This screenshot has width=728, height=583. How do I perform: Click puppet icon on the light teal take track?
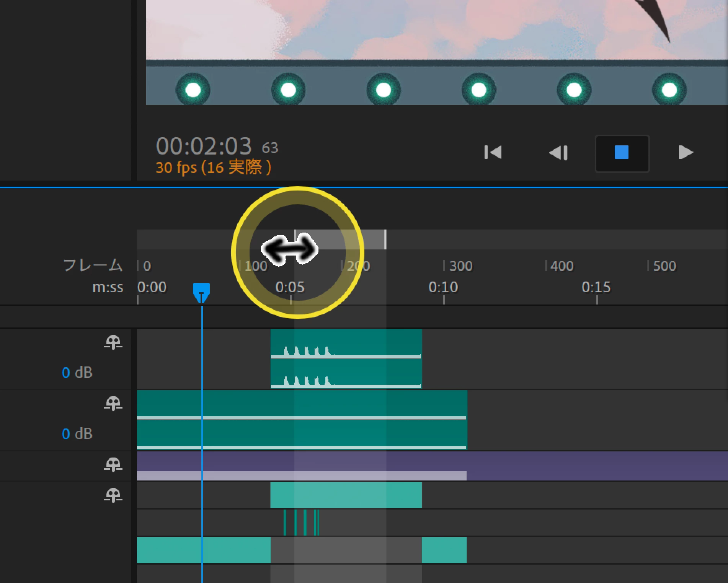click(113, 495)
